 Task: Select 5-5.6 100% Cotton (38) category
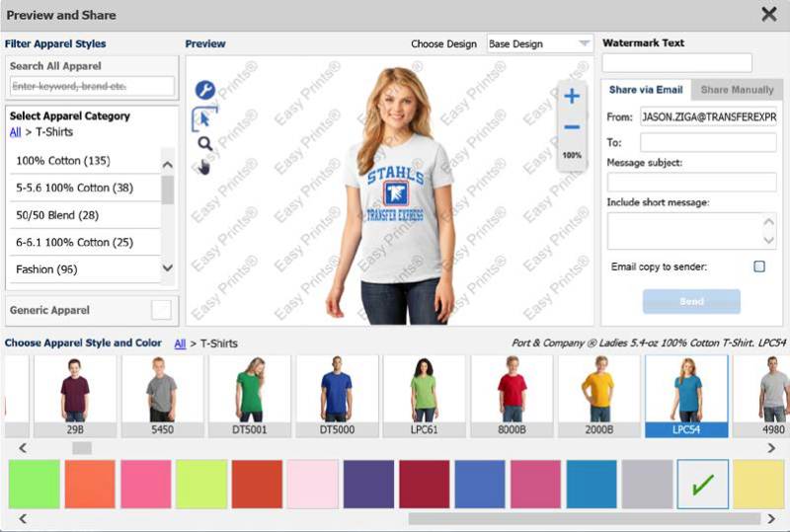(85, 188)
